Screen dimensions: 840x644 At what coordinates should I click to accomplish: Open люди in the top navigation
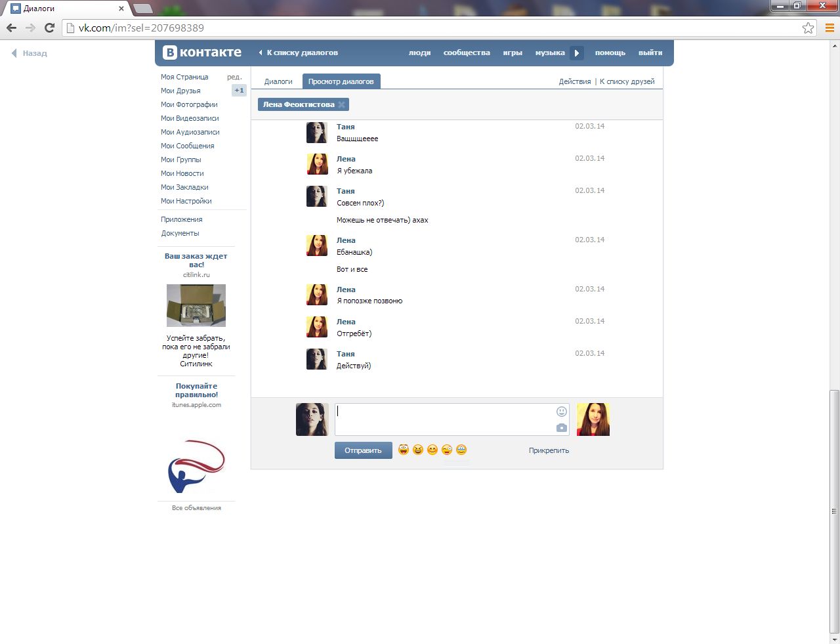click(420, 53)
